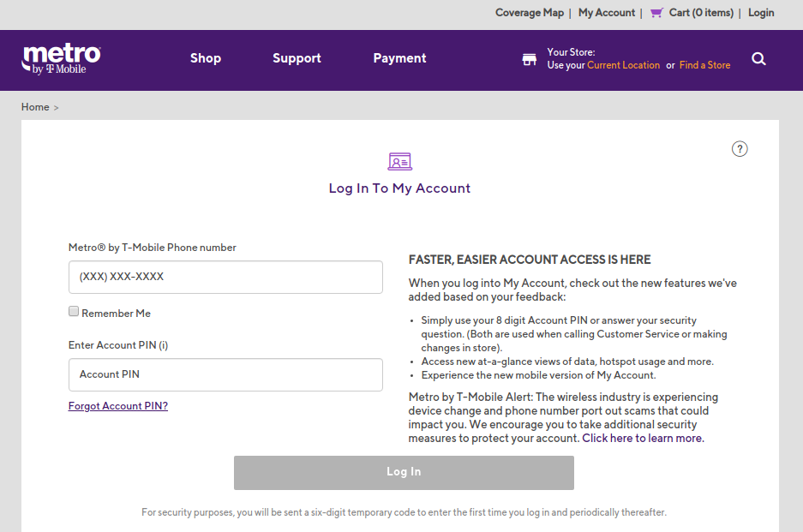
Task: Click the phone number input field
Action: pos(225,277)
